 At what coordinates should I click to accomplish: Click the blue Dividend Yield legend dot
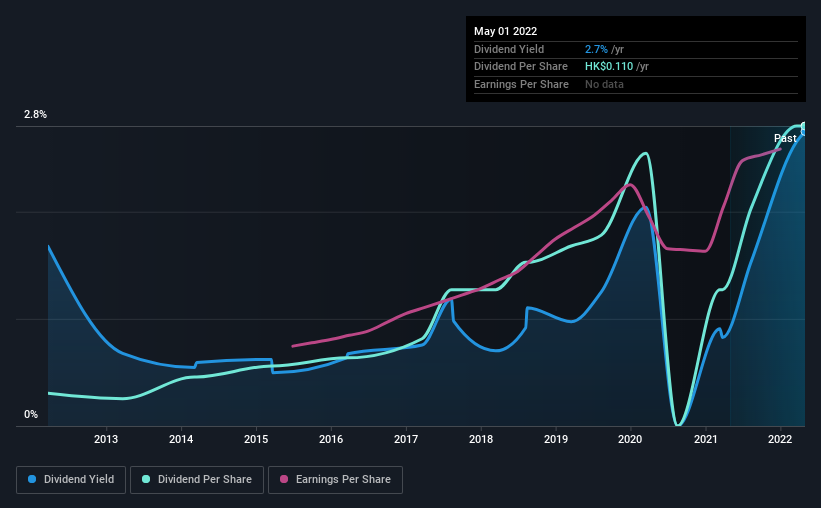(32, 479)
